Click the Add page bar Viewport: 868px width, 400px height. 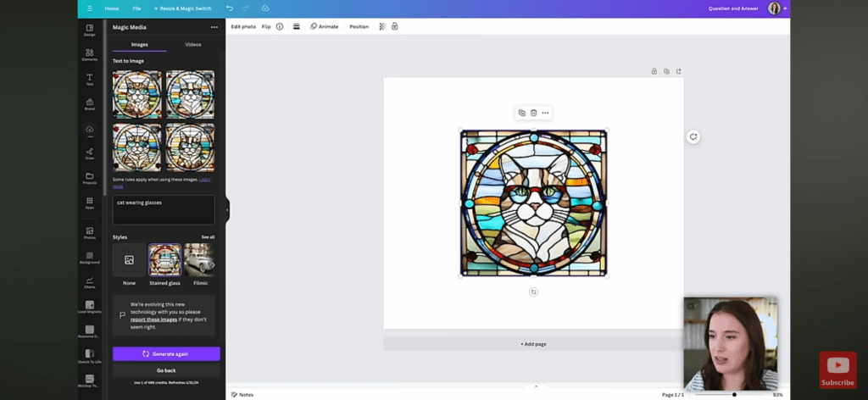pos(533,344)
